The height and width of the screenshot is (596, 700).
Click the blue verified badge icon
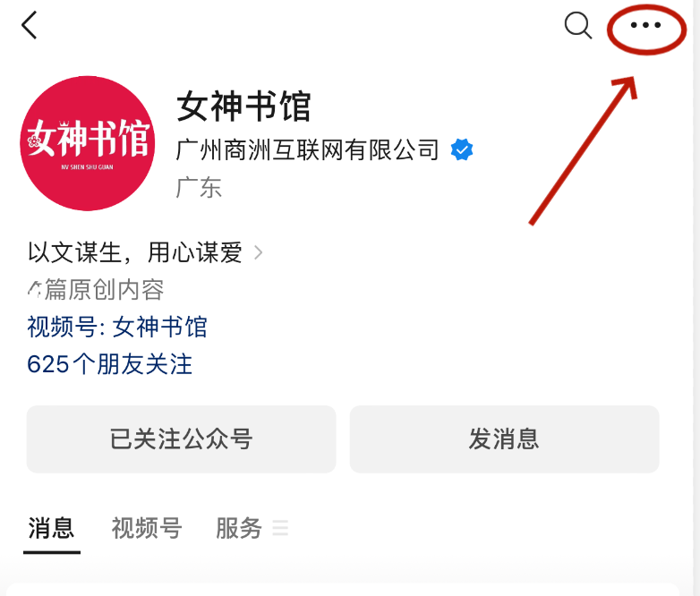point(462,149)
